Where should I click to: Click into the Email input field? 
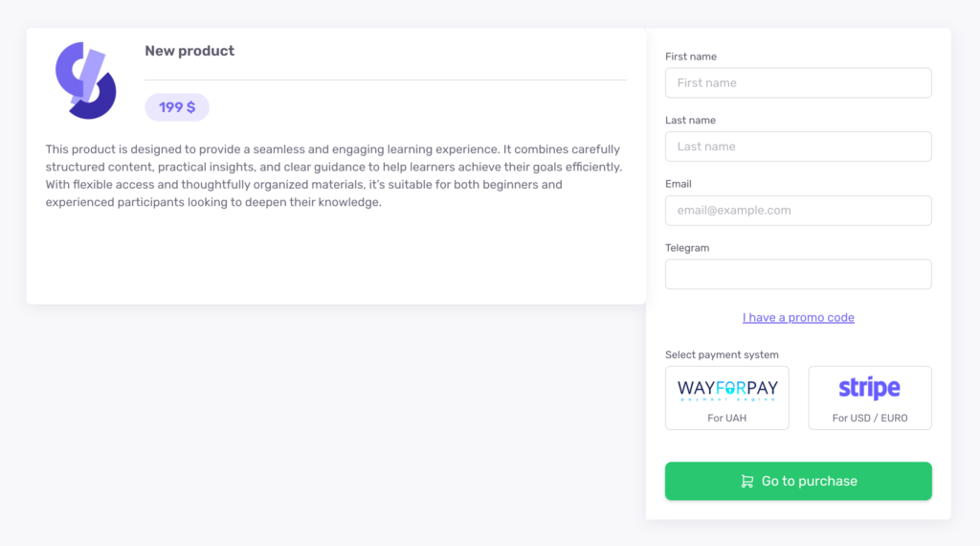(x=798, y=211)
